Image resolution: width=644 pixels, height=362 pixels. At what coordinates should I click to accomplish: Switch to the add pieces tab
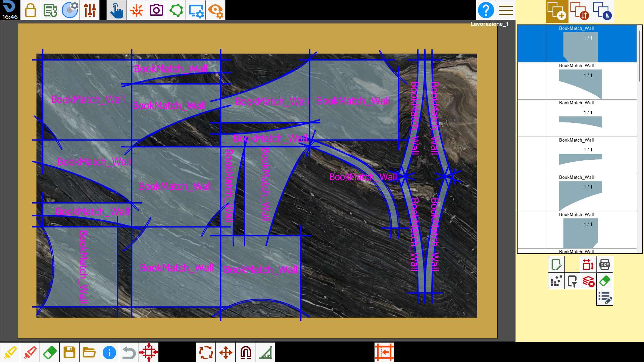pyautogui.click(x=557, y=11)
